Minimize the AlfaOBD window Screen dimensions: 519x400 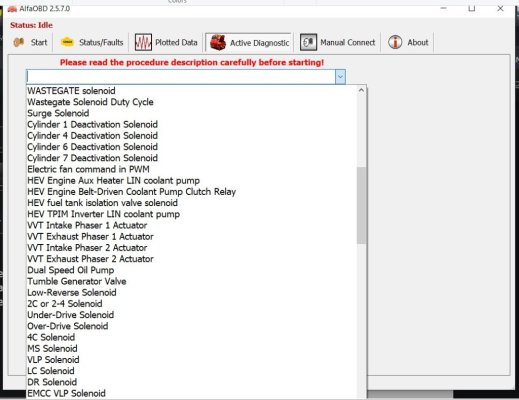pos(443,9)
